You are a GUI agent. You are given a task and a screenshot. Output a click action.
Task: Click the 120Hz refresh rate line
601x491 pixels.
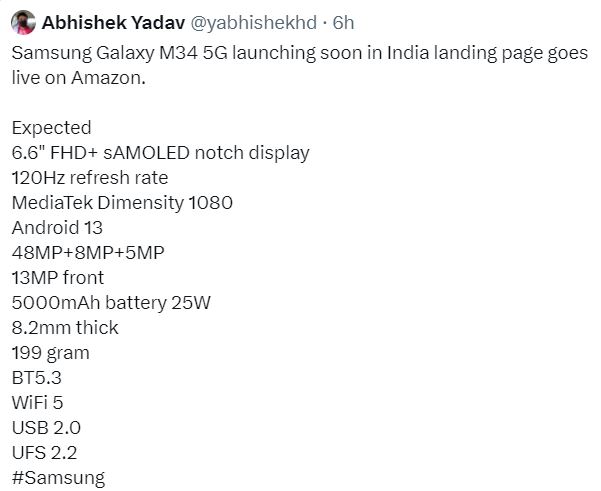(89, 178)
